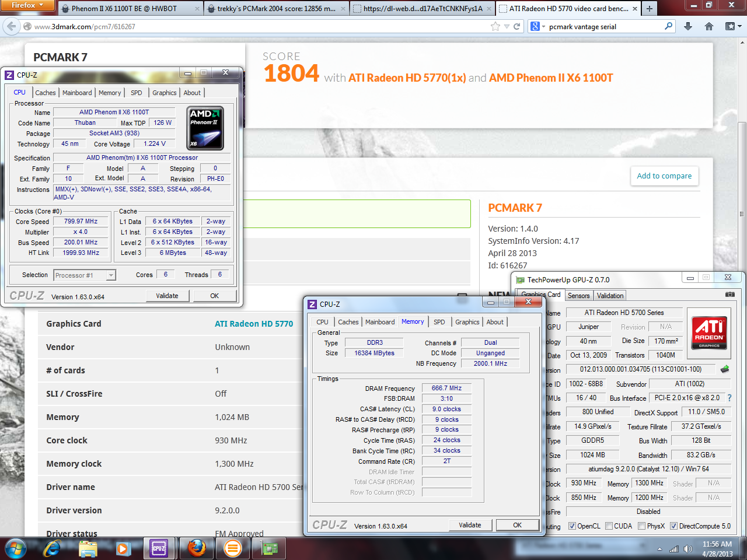Open the bookmarks menu icon
The height and width of the screenshot is (560, 747).
tap(732, 26)
